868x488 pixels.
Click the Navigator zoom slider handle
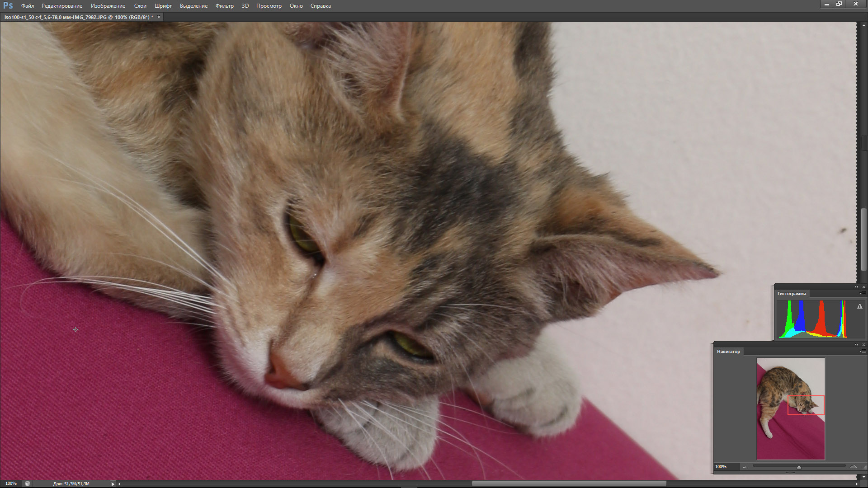click(799, 467)
